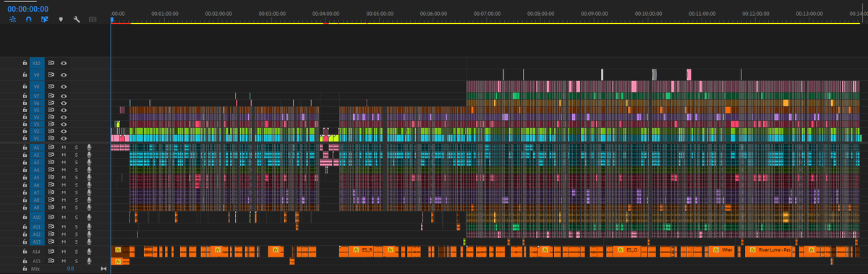Toggle track targeting for A1

pyautogui.click(x=37, y=147)
